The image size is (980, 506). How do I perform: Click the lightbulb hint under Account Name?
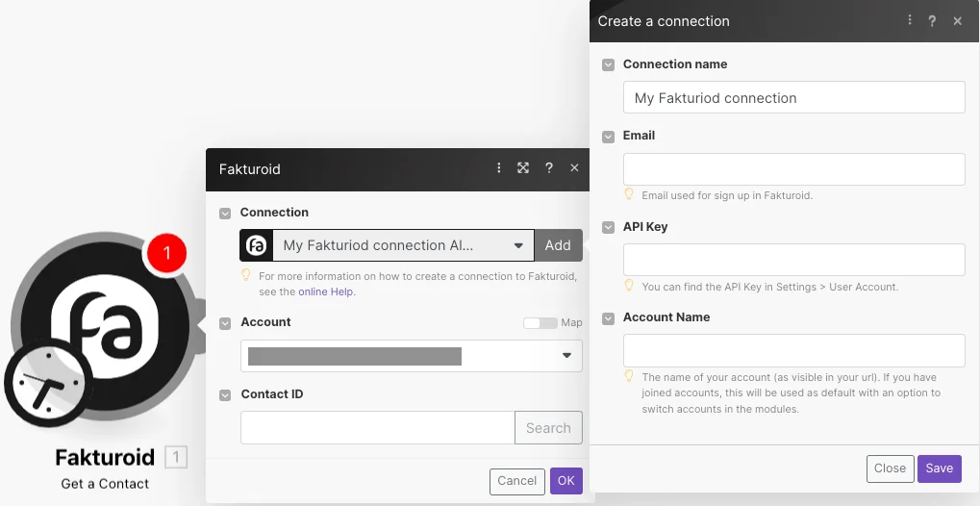(x=629, y=376)
